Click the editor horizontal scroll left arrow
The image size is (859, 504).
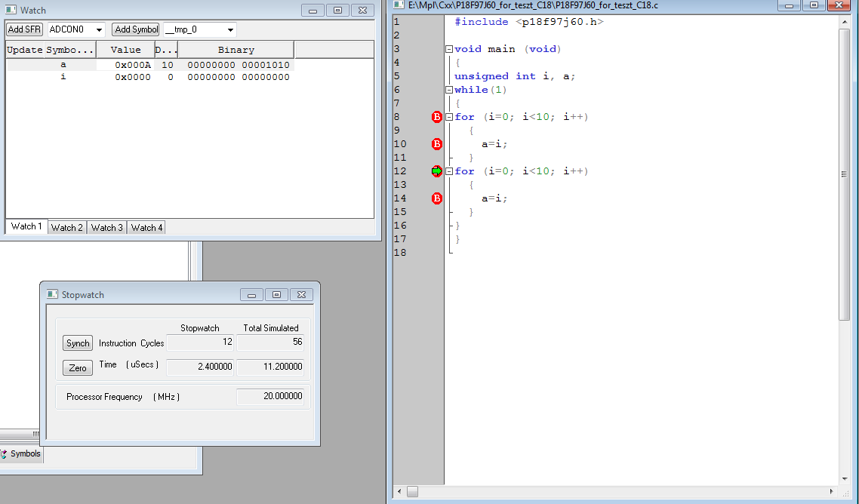(399, 491)
